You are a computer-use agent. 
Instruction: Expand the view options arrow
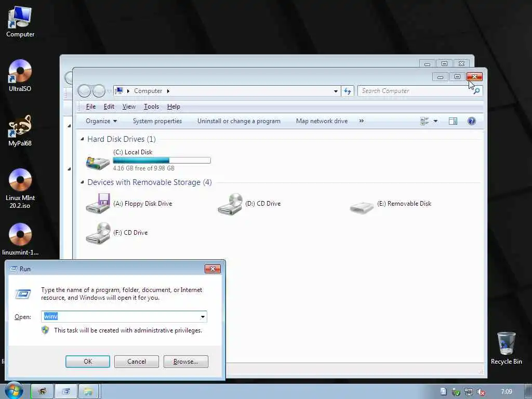coord(436,121)
